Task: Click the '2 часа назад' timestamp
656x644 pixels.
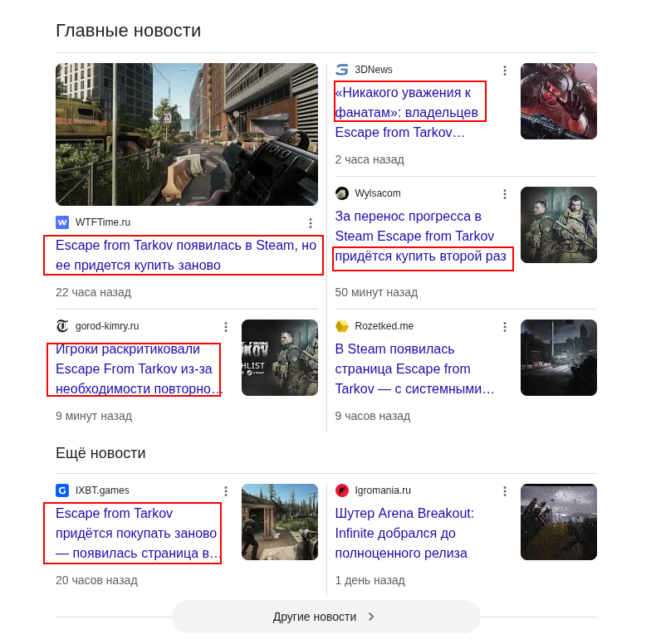Action: (x=370, y=159)
